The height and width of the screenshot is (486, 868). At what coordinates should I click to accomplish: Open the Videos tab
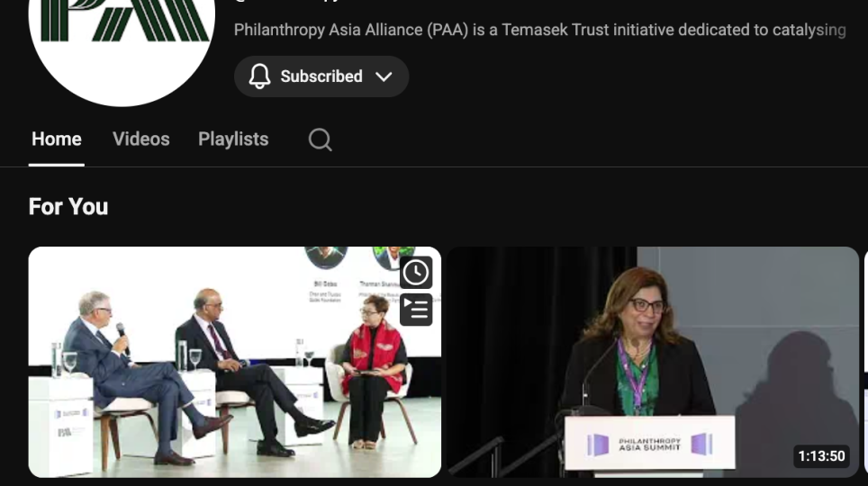coord(141,139)
